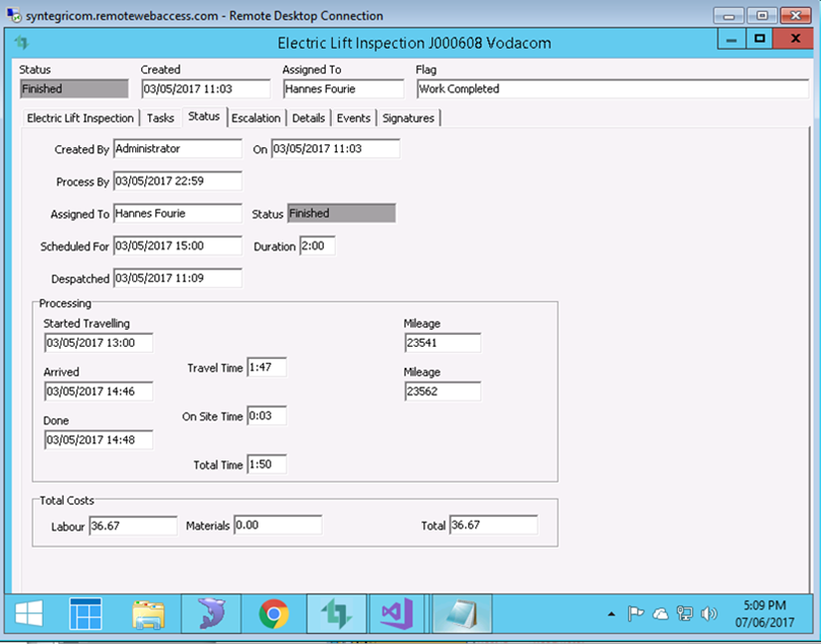
Task: Open the dolphin MySQL Workbench taskbar icon
Action: pos(211,613)
